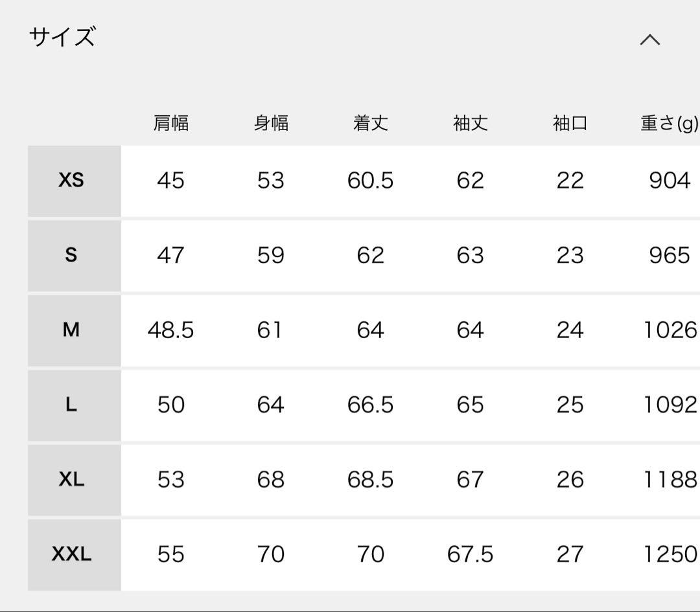Viewport: 700px width, 612px height.
Task: Click the 肩幅 column header
Action: (x=171, y=123)
